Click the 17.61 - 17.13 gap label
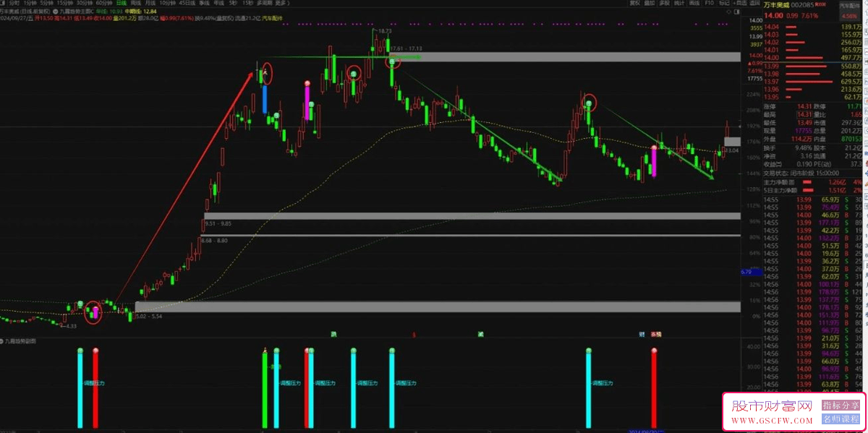Image resolution: width=868 pixels, height=433 pixels. coord(406,48)
